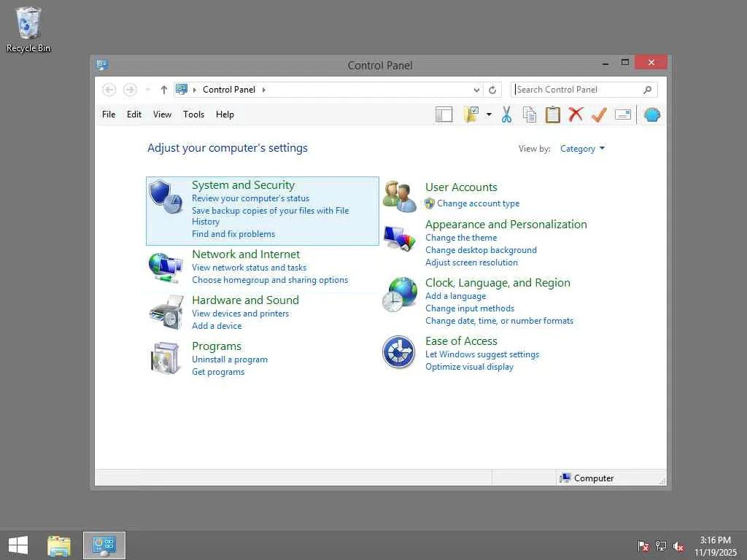
Task: Click the User Accounts people icon
Action: pos(399,196)
